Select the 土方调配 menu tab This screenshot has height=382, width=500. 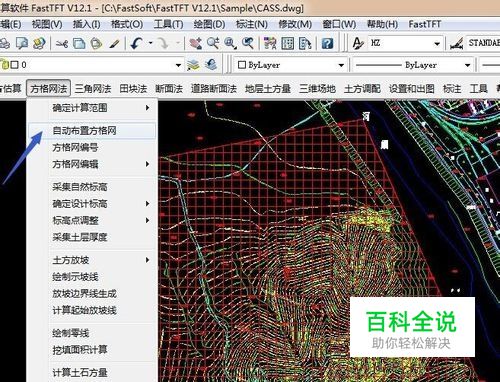tap(362, 88)
